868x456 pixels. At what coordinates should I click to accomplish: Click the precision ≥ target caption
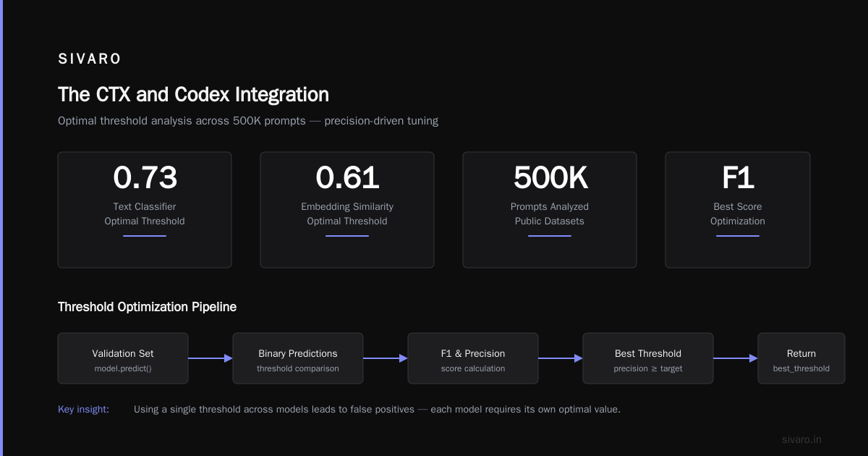[x=648, y=368]
